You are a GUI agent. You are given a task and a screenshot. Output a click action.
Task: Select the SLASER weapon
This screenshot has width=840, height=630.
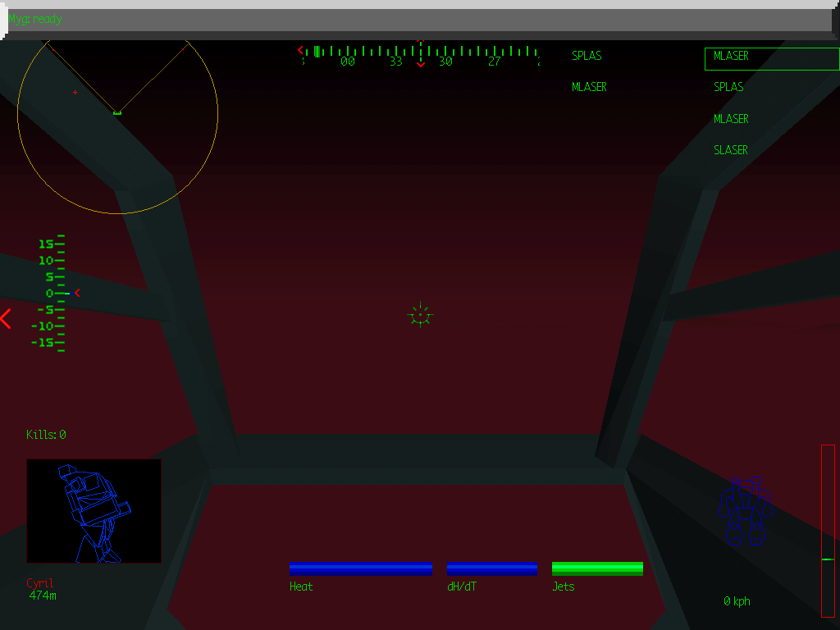(731, 150)
